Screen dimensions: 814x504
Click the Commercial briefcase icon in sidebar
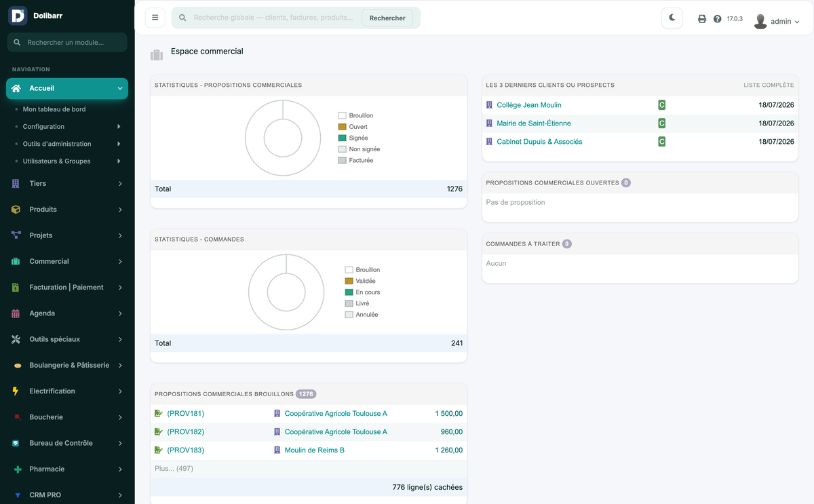pyautogui.click(x=16, y=261)
